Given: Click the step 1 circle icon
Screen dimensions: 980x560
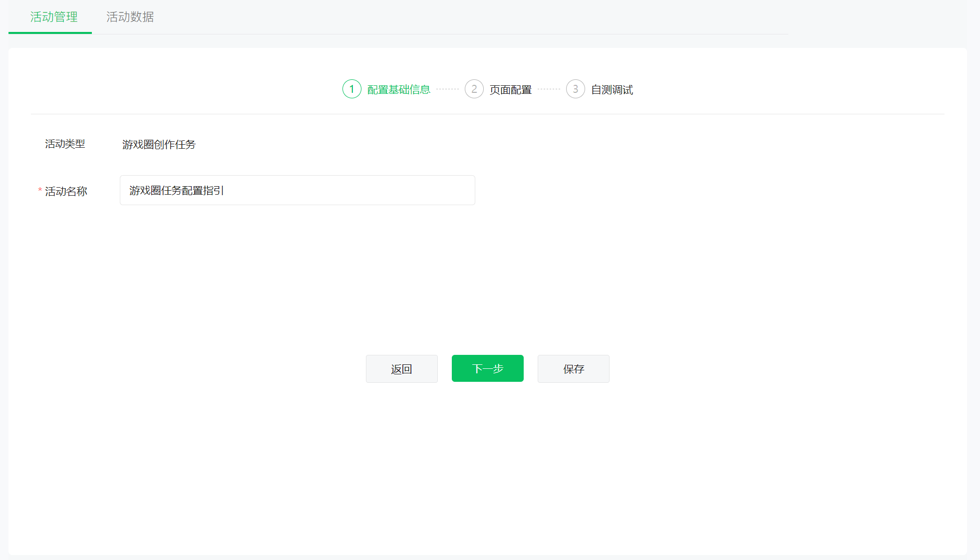Looking at the screenshot, I should pos(352,89).
